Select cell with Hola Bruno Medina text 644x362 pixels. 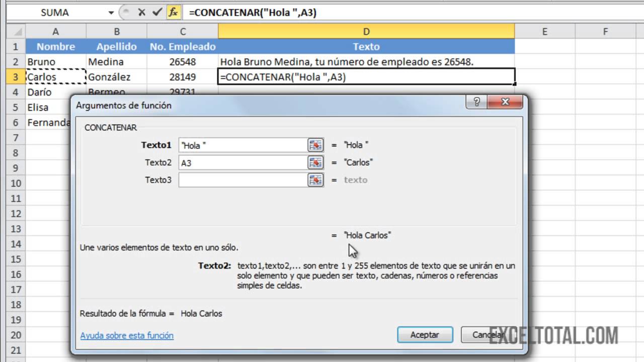[x=366, y=62]
